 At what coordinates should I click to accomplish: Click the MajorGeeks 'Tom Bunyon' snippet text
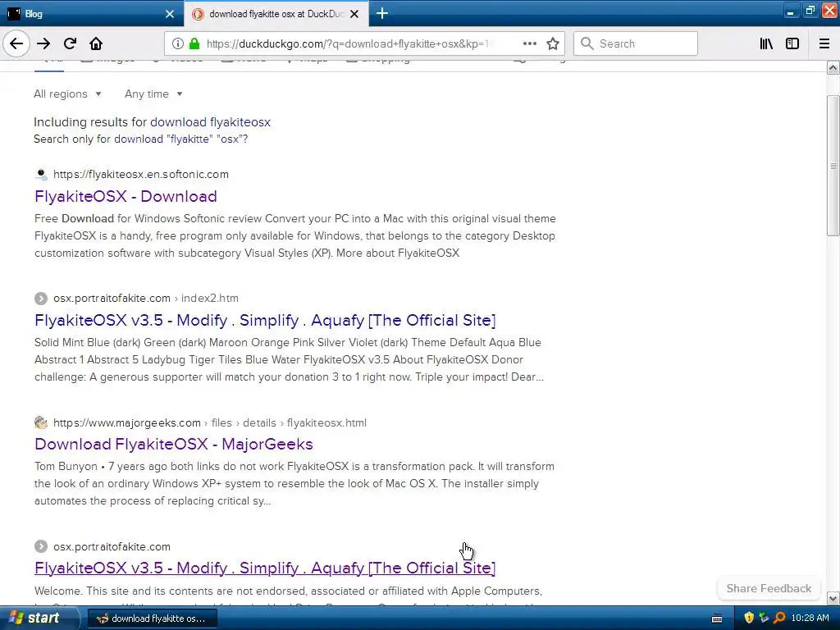(294, 483)
